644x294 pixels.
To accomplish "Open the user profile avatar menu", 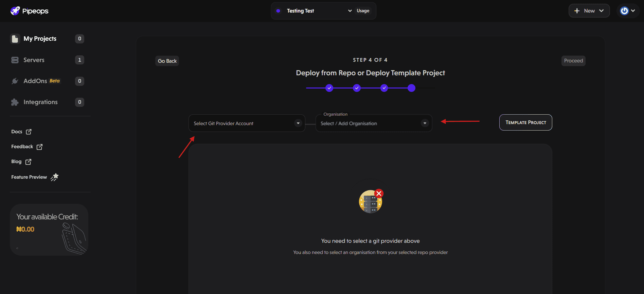I will coord(624,11).
